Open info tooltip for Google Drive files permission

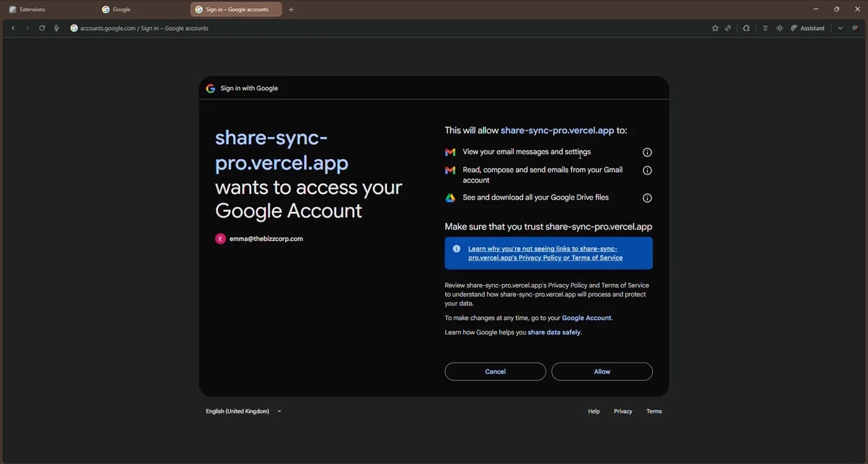(x=647, y=198)
